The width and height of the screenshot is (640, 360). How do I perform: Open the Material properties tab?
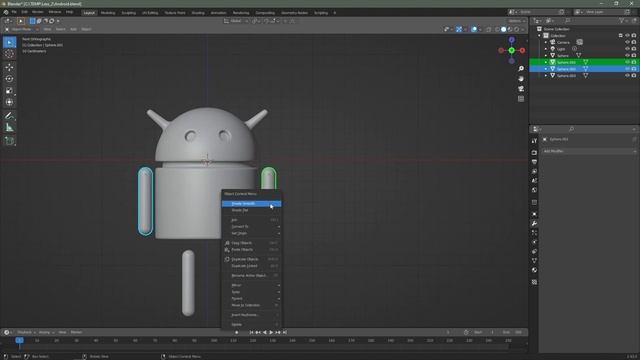(534, 270)
